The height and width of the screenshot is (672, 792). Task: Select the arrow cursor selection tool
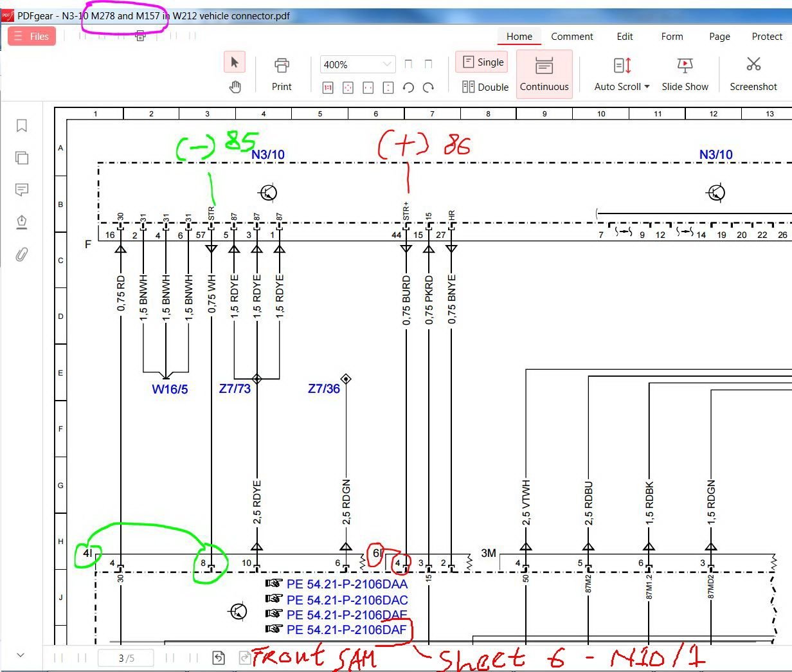coord(234,62)
